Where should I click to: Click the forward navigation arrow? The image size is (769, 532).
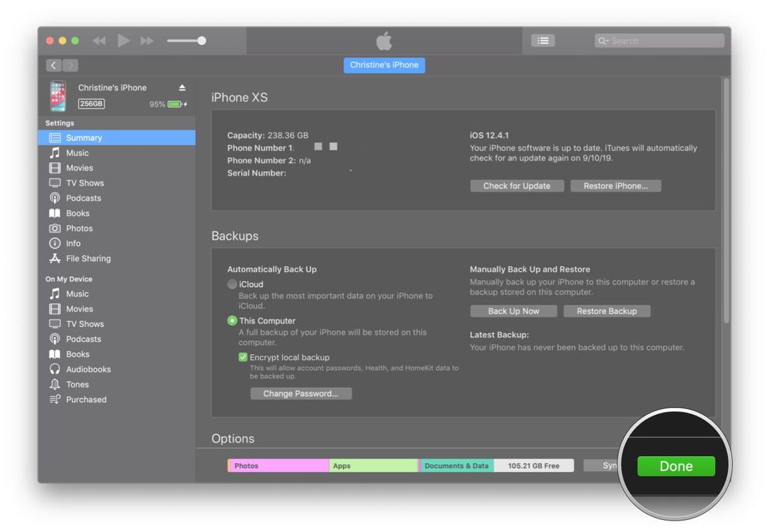71,65
